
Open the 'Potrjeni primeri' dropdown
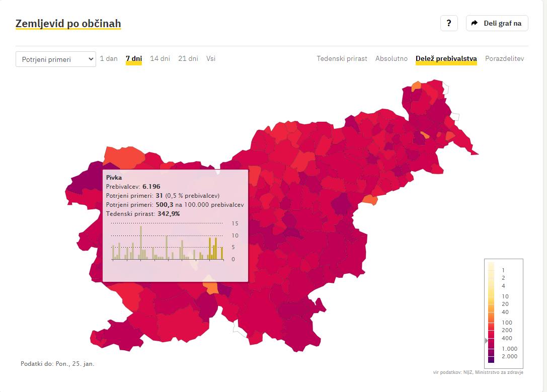pos(56,59)
